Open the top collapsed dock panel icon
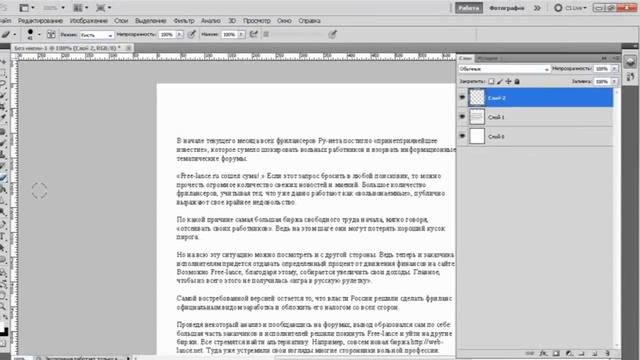640x360 pixels. point(630,62)
